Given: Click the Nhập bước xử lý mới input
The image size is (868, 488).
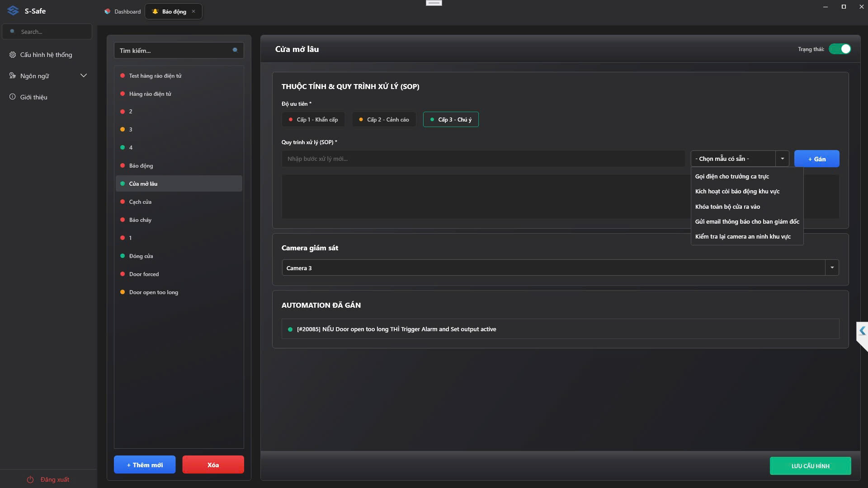Looking at the screenshot, I should tap(483, 159).
